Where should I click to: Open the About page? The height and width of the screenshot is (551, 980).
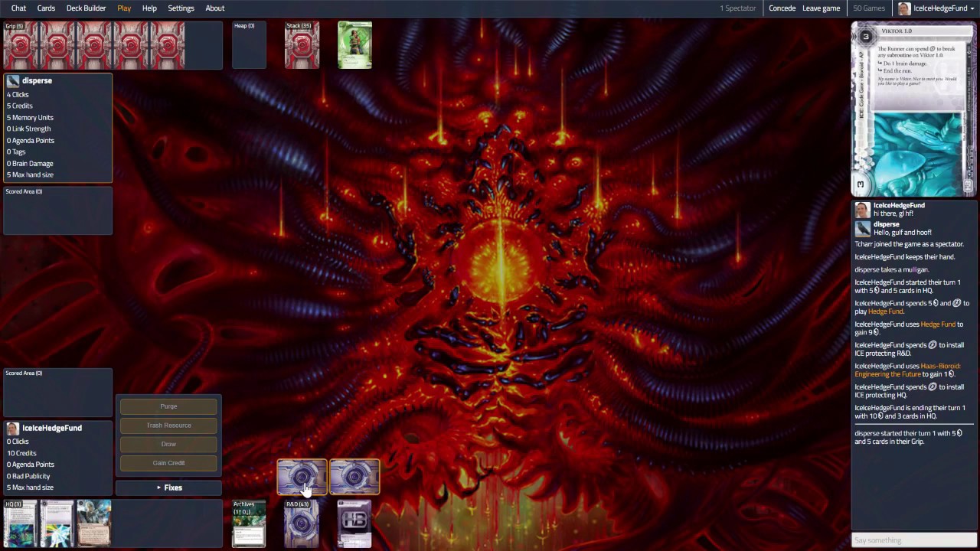coord(214,8)
